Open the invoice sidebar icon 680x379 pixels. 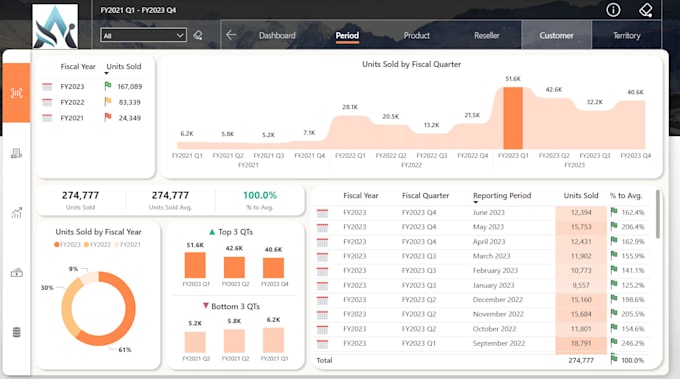click(16, 153)
